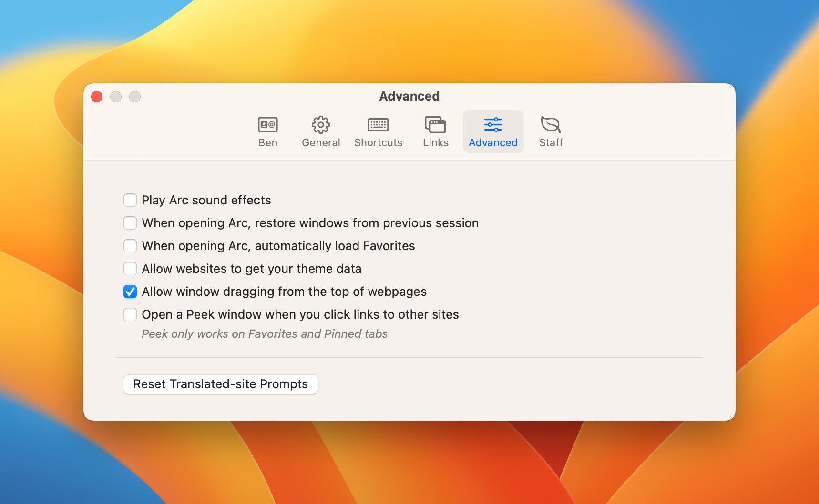Go to the Links tab
Screen dimensions: 819x504
click(435, 132)
